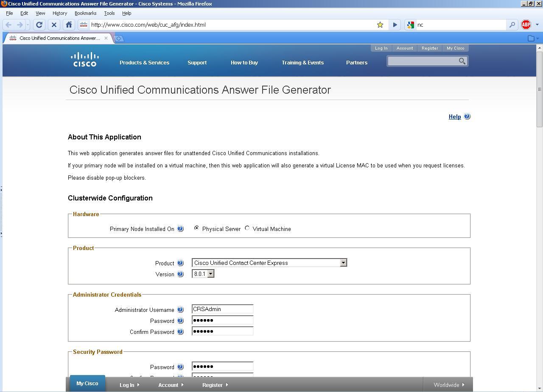
Task: Reload the page with the refresh icon
Action: click(x=39, y=25)
